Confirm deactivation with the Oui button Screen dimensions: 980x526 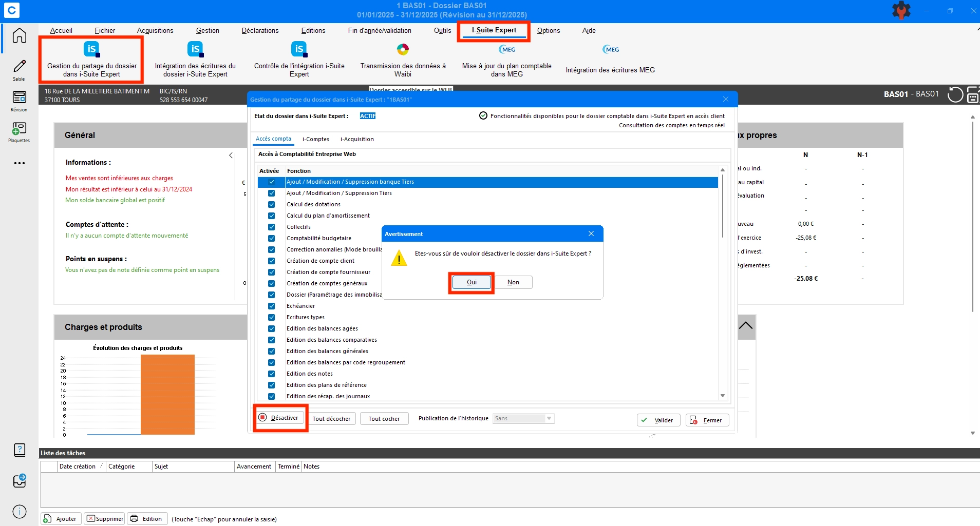472,282
